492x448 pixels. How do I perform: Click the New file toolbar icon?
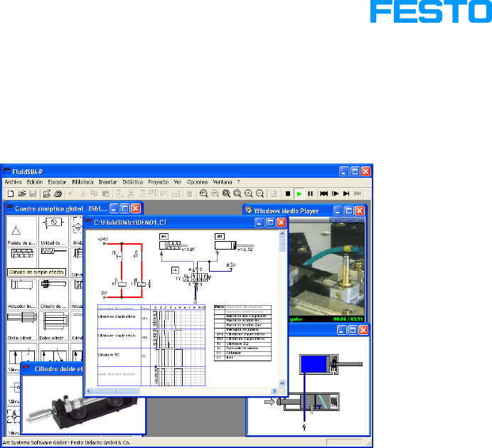click(10, 193)
